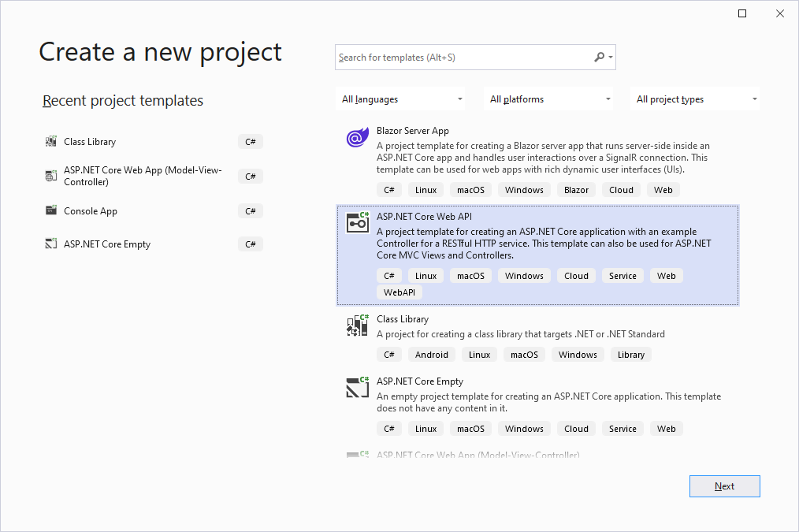Viewport: 799px width, 532px height.
Task: Click the recent Class Library icon
Action: point(51,142)
